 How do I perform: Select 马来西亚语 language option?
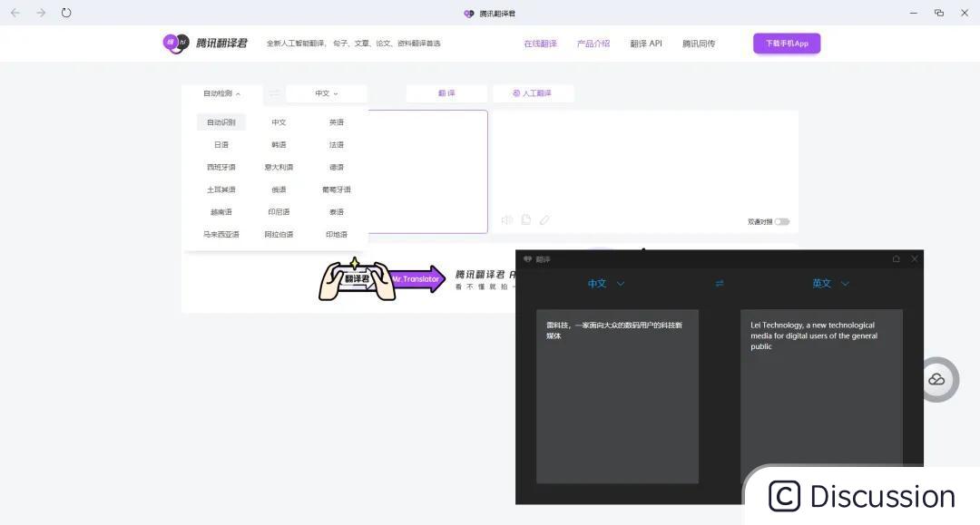click(x=221, y=235)
